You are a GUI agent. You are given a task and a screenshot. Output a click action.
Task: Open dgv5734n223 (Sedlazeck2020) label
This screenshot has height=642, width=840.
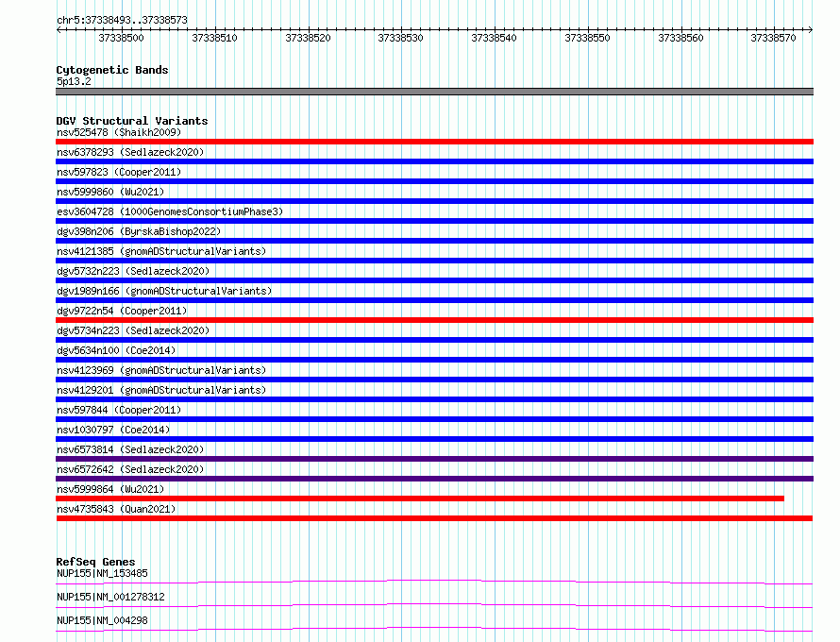pos(133,330)
